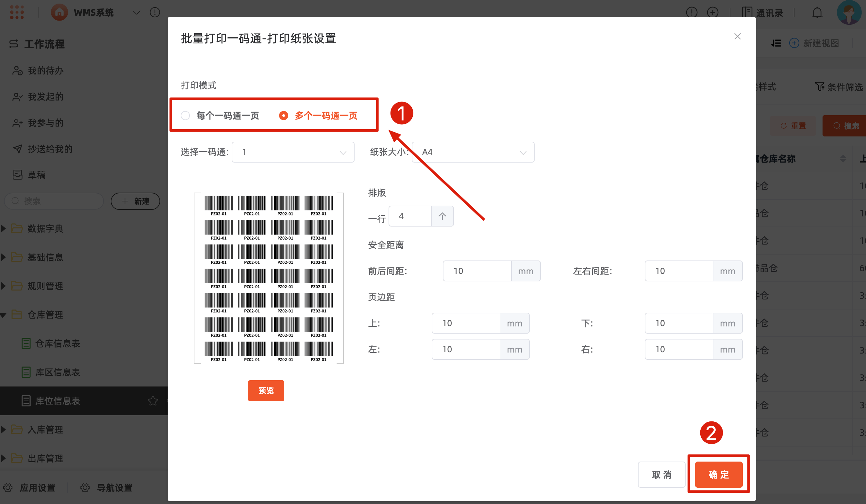Click the notification bell icon
Image resolution: width=866 pixels, height=504 pixels.
[x=817, y=13]
